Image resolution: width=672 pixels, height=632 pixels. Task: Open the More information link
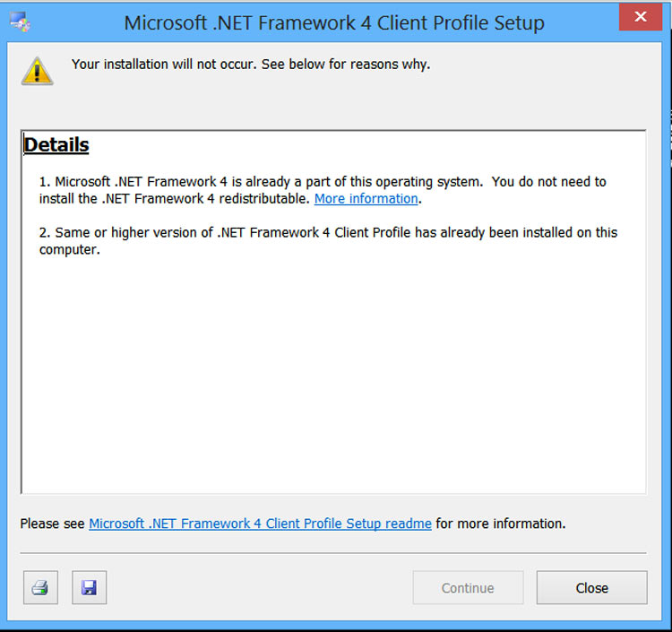[x=366, y=199]
